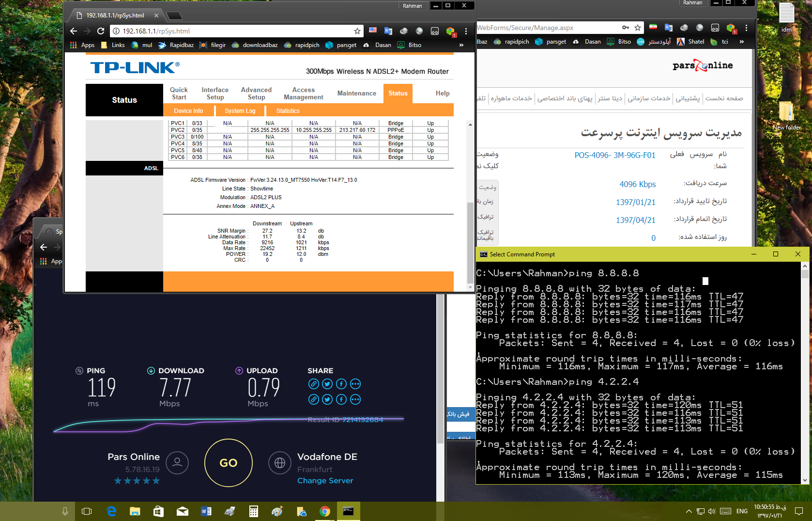The height and width of the screenshot is (521, 812).
Task: Share Speedtest result on Facebook, top row
Action: coord(341,384)
